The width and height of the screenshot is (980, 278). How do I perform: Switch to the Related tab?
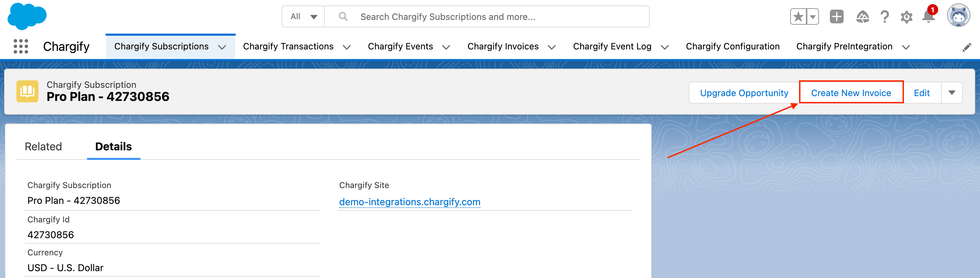[44, 147]
